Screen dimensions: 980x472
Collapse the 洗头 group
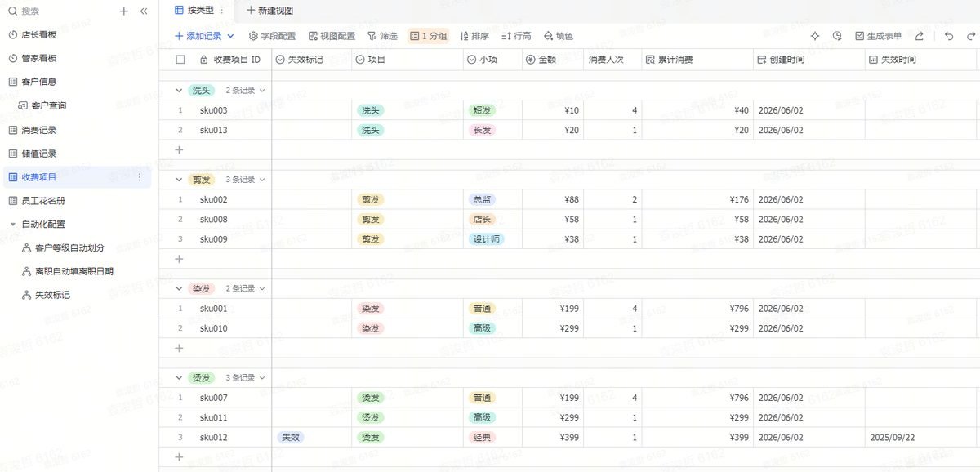(x=180, y=90)
